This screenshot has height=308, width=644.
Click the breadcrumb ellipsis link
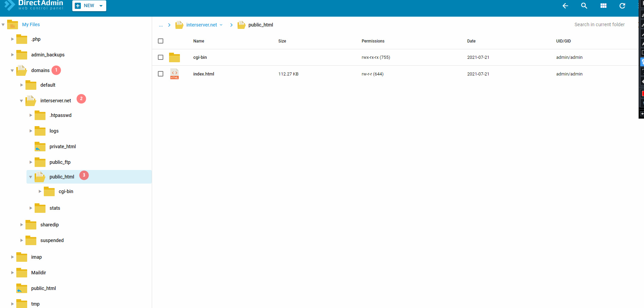click(x=161, y=25)
